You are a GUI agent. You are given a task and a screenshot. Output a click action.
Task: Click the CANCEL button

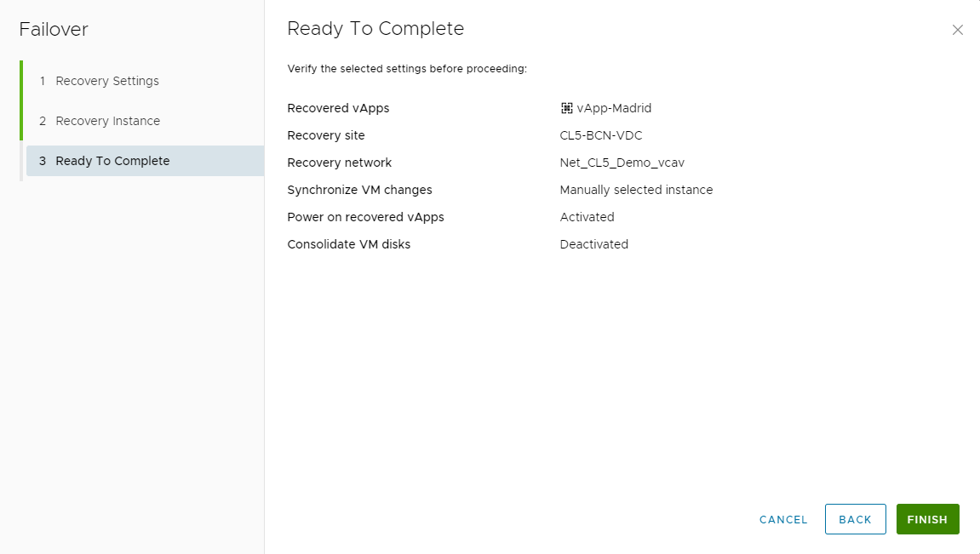click(783, 520)
